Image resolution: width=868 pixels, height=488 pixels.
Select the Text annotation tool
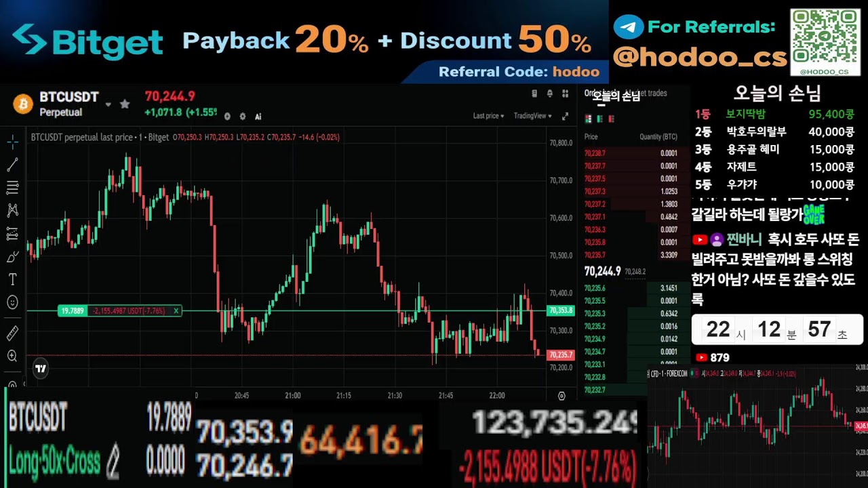click(x=12, y=279)
